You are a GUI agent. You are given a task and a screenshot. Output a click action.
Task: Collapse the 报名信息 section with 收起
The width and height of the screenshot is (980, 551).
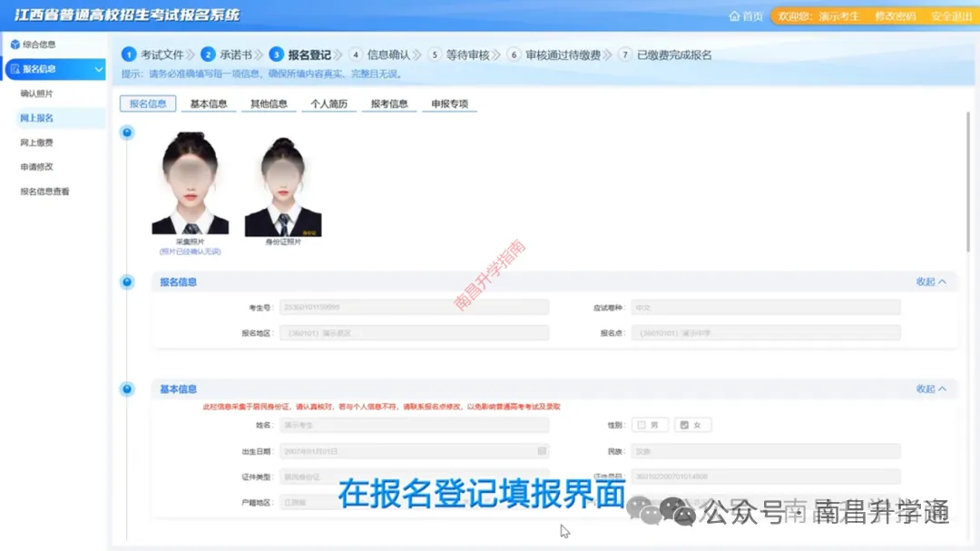(x=931, y=282)
